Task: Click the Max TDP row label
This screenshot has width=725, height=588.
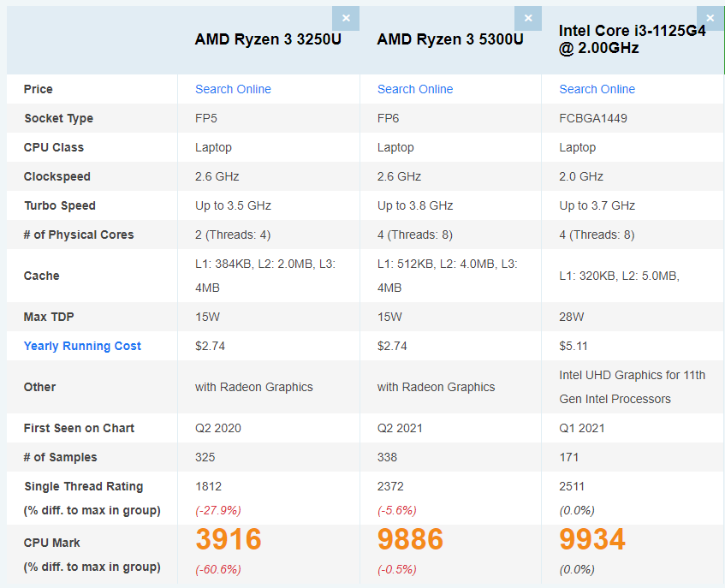Action: click(49, 318)
